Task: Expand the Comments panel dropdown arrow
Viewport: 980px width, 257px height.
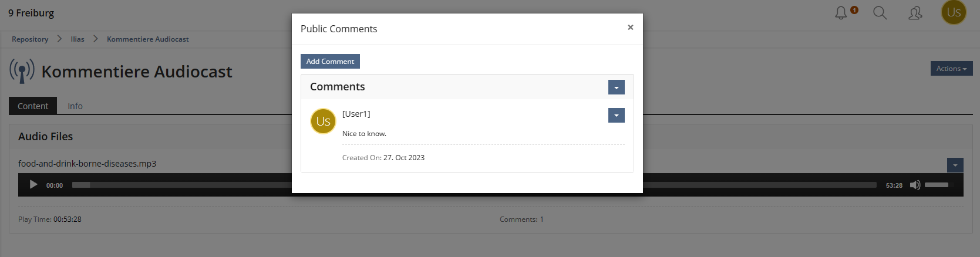Action: (616, 87)
